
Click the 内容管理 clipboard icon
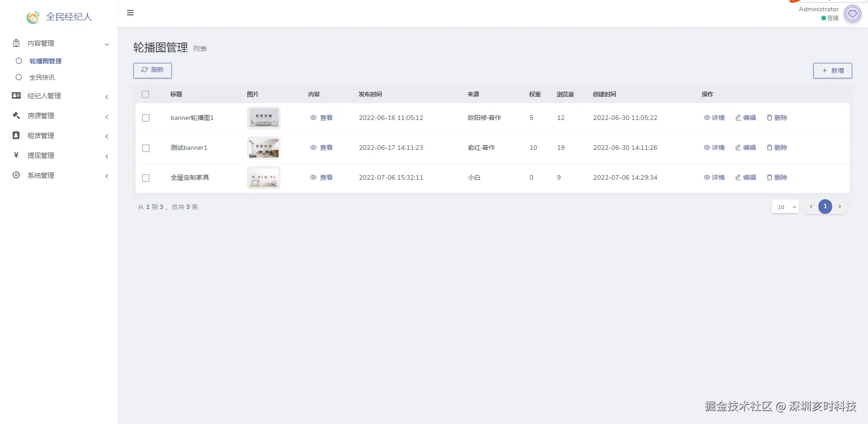click(x=16, y=43)
